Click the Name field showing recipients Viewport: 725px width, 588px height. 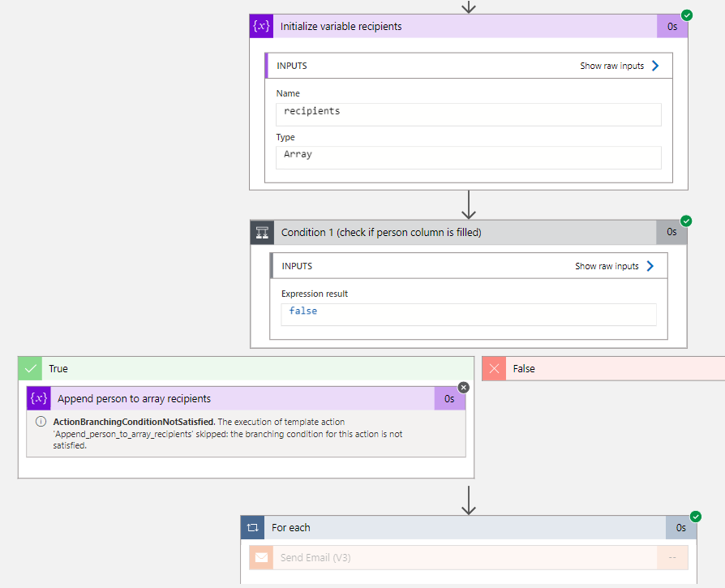click(x=469, y=114)
